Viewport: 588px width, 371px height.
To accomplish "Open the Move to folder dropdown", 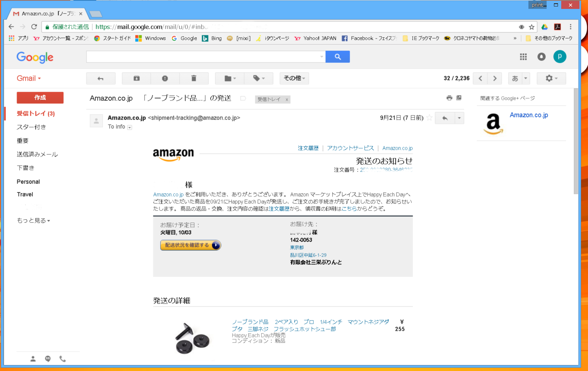I will tap(230, 78).
